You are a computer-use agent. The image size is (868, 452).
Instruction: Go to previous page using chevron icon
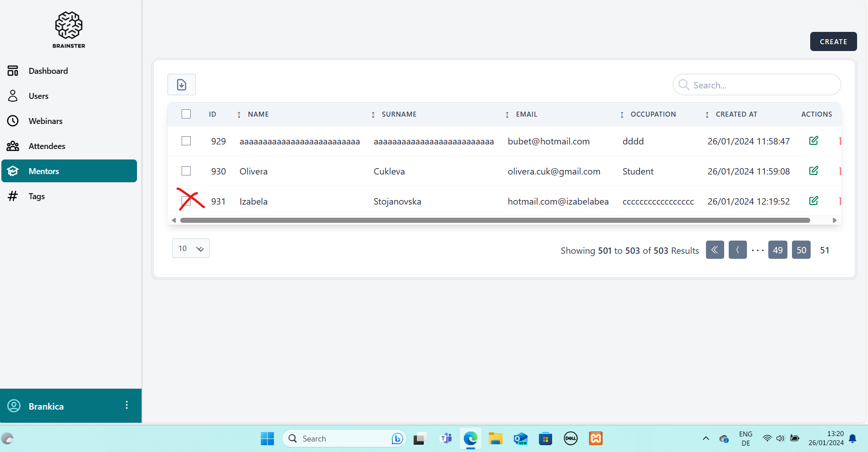(x=737, y=250)
